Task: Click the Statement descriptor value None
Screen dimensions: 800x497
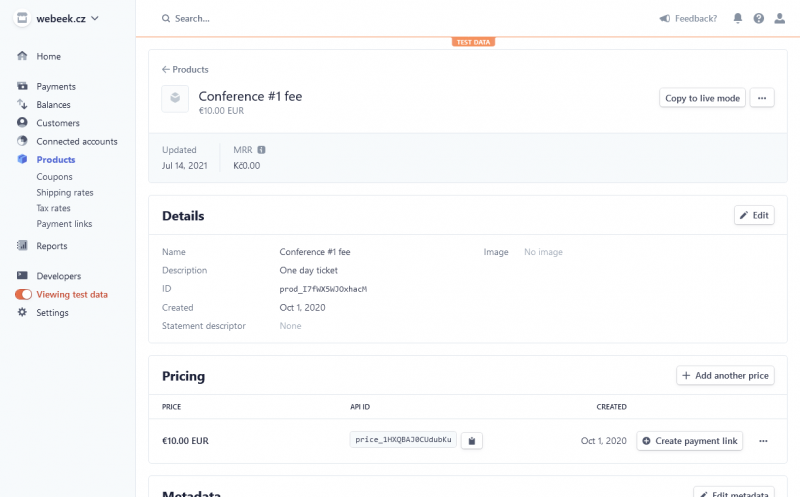Action: [x=290, y=326]
